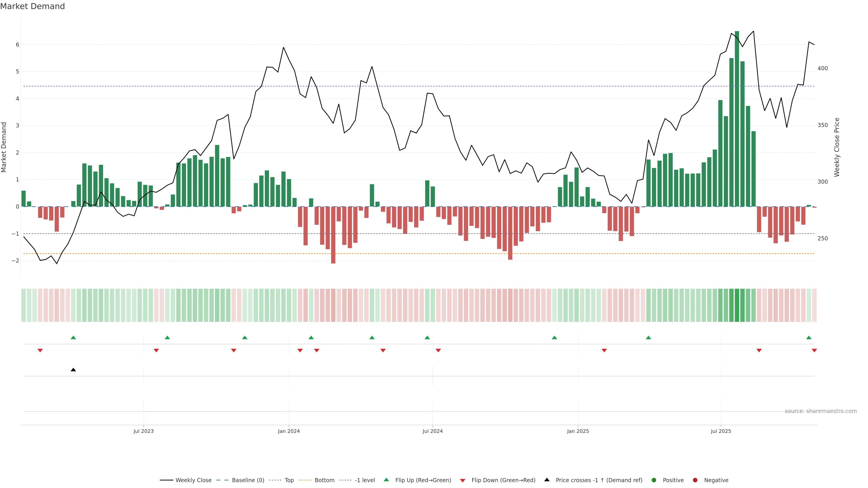
Task: Click the red Flip Down legend triangle
Action: 463,480
